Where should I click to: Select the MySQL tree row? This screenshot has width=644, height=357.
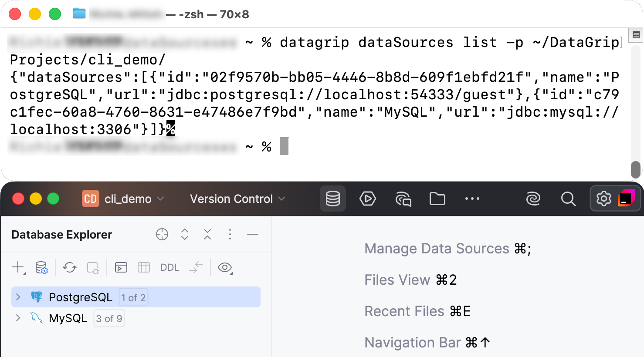[136, 318]
